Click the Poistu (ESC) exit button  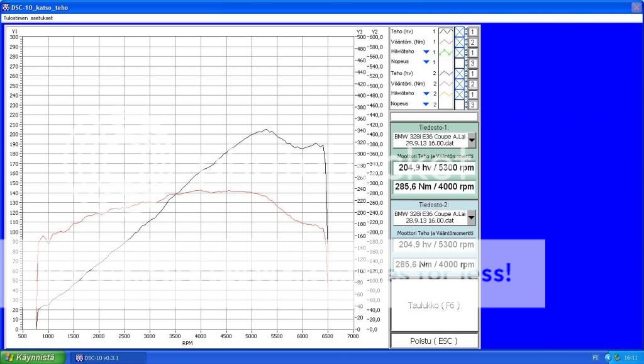[x=434, y=341]
